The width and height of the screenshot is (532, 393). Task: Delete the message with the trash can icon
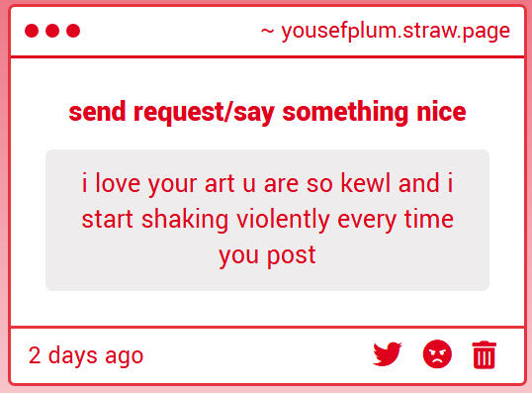(485, 354)
